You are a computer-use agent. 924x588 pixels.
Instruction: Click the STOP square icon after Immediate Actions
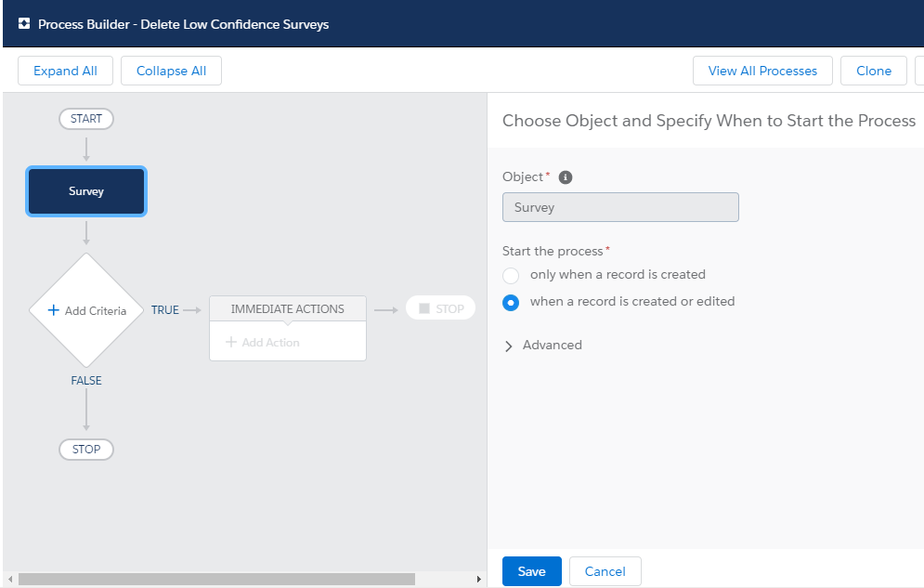[423, 308]
